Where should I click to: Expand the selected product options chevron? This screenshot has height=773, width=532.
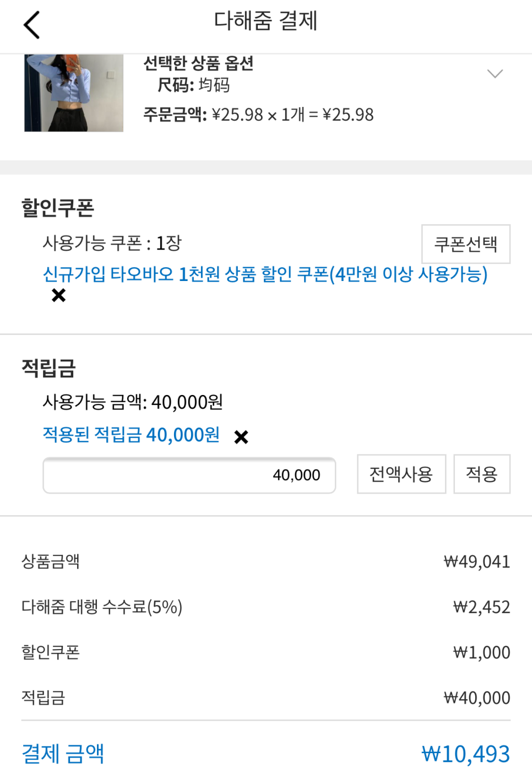click(x=495, y=74)
